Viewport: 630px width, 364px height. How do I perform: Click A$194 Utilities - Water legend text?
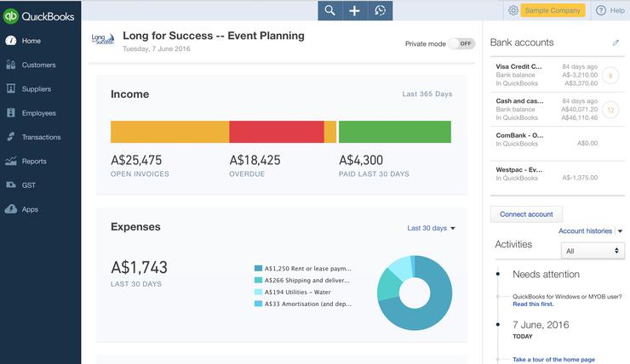[x=298, y=293]
